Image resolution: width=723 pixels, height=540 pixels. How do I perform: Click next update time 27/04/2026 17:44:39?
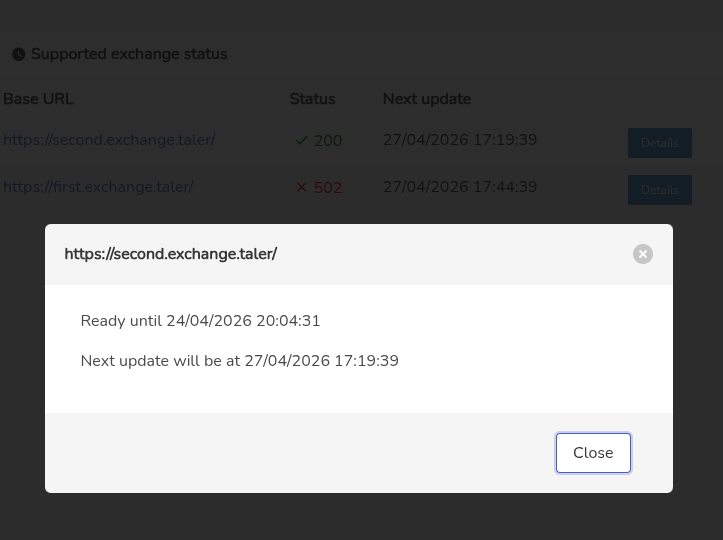[x=460, y=187]
